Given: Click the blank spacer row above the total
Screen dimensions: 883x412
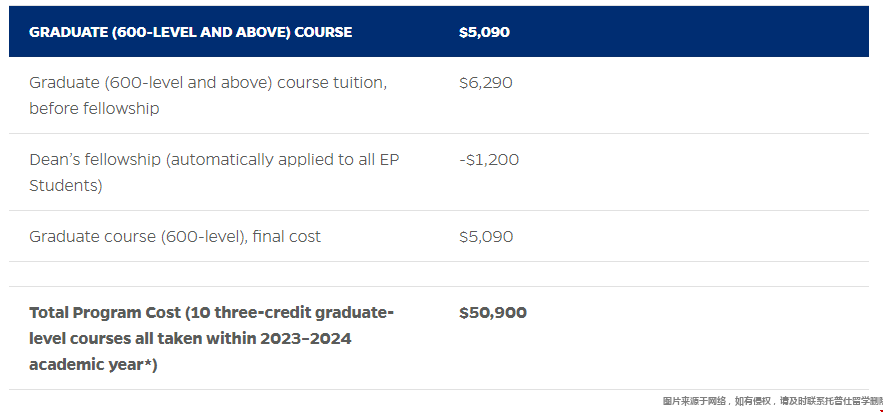Looking at the screenshot, I should click(439, 274).
